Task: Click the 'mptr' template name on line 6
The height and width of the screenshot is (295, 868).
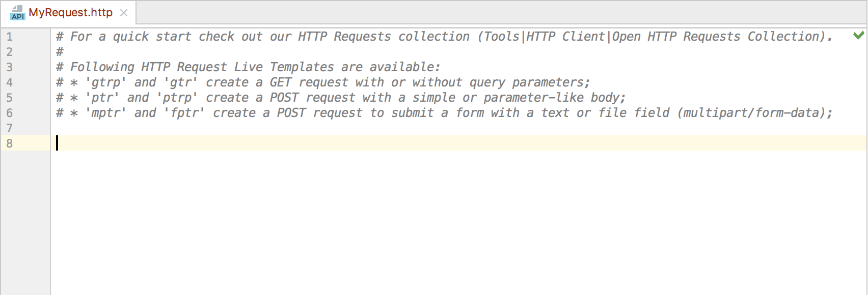Action: 105,113
